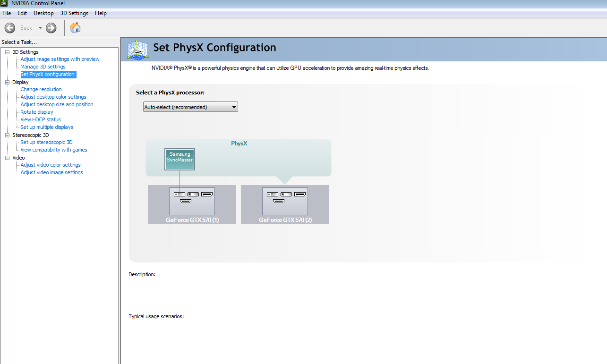The image size is (607, 364).
Task: Click the Set PhysX Configuration header icon
Action: pos(137,49)
